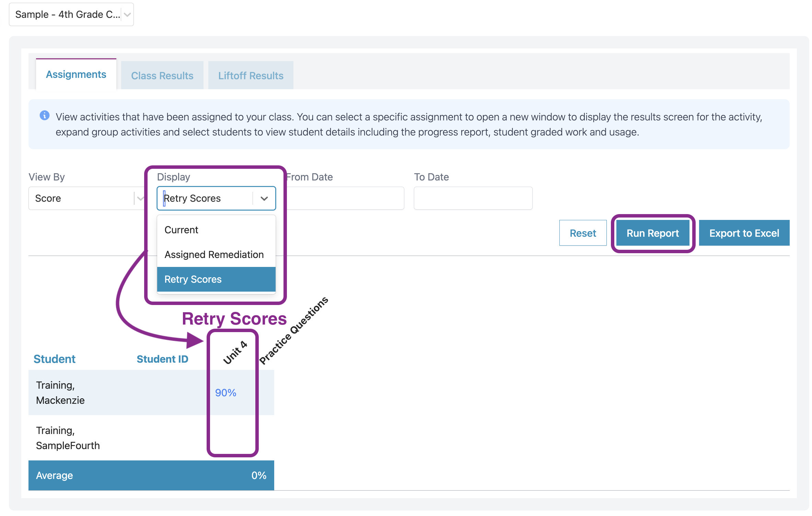
Task: Collapse the Display dropdown with its chevron
Action: point(264,198)
